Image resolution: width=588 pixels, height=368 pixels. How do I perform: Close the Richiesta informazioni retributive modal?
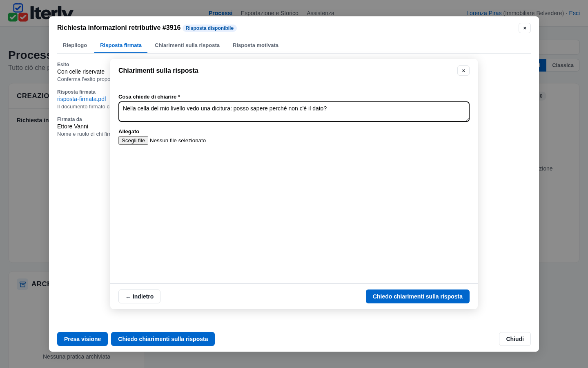pyautogui.click(x=525, y=28)
